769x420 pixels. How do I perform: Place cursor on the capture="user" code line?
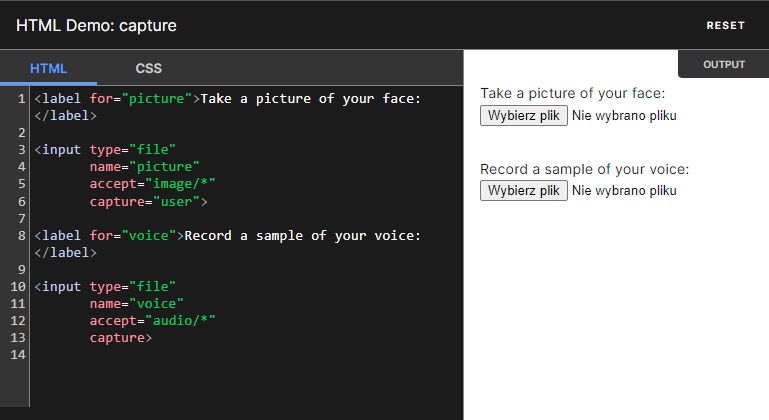point(147,201)
